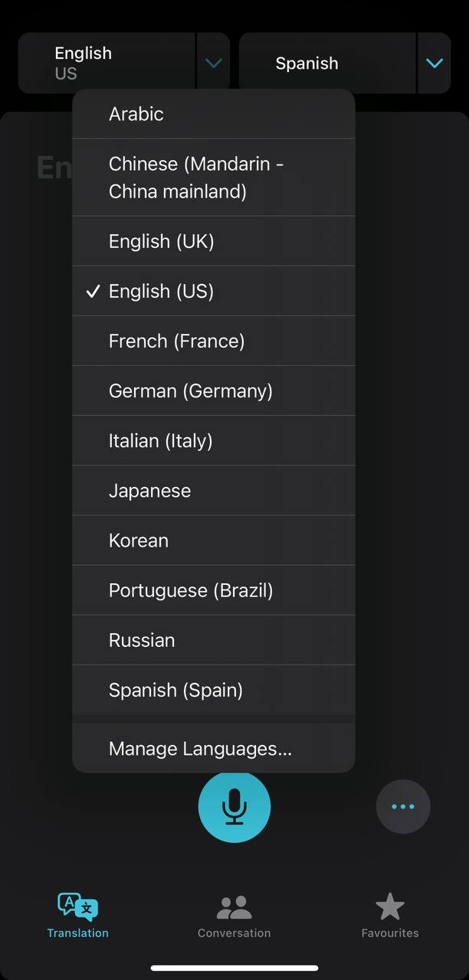469x980 pixels.
Task: Open Manage Languages...
Action: [214, 749]
